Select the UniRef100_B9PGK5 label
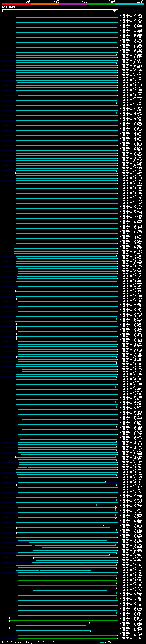 pos(131,427)
